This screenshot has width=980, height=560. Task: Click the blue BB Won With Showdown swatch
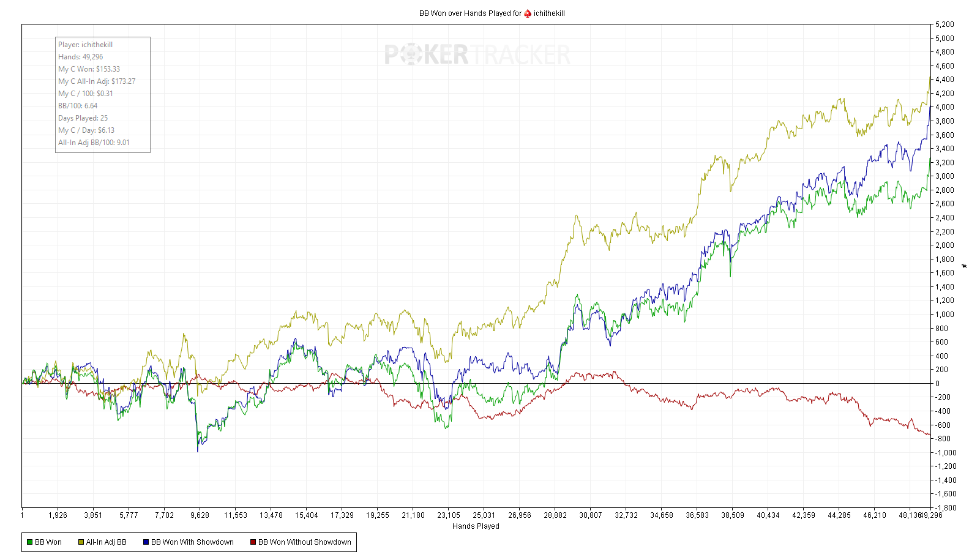146,542
